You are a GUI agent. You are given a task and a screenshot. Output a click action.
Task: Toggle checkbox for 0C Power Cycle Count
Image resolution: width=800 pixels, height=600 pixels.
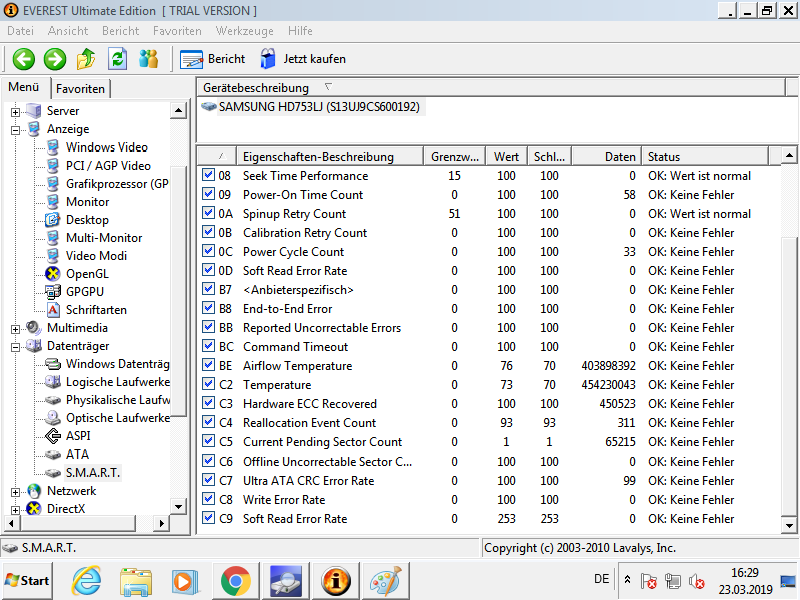[208, 251]
